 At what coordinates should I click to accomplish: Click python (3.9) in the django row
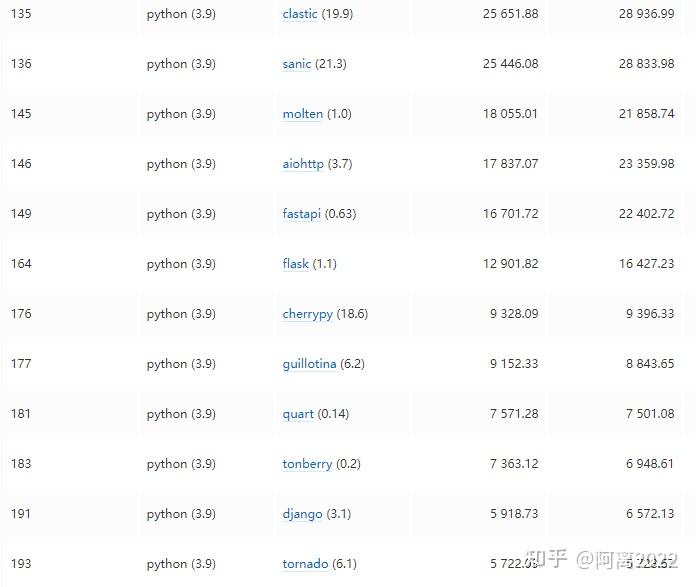pos(181,514)
